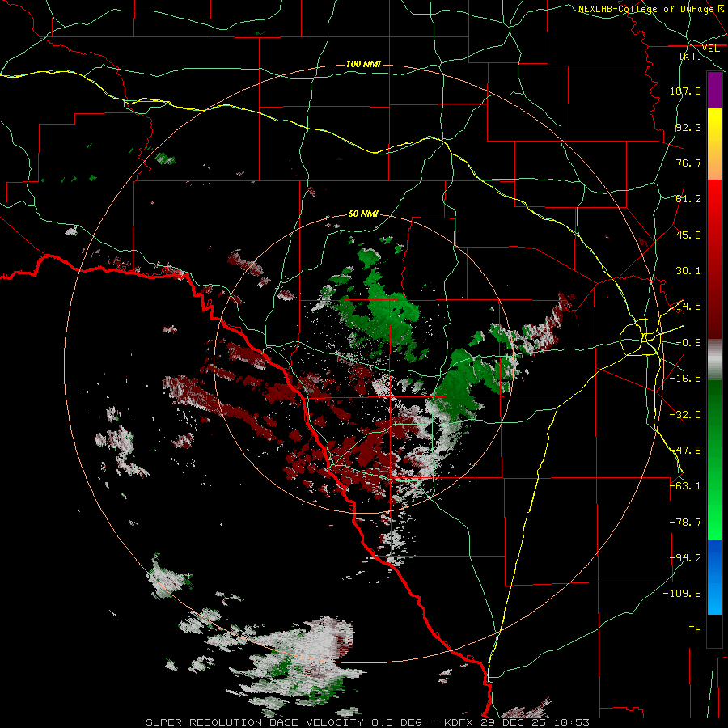728x728 pixels.
Task: Click the gray-white segment of the color bar
Action: [x=714, y=360]
